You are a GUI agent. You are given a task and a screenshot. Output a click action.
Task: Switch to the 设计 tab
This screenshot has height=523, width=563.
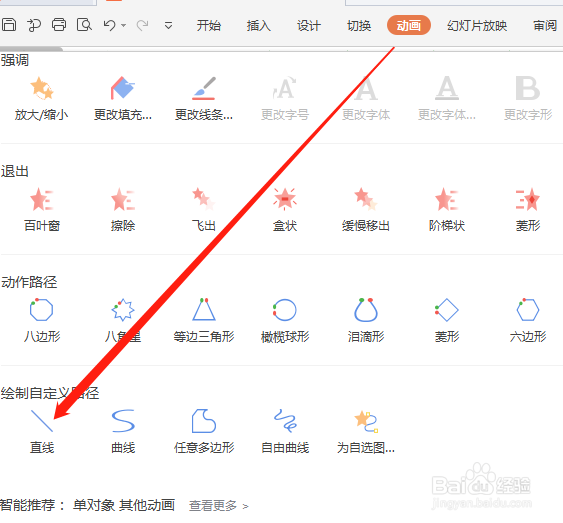(309, 25)
